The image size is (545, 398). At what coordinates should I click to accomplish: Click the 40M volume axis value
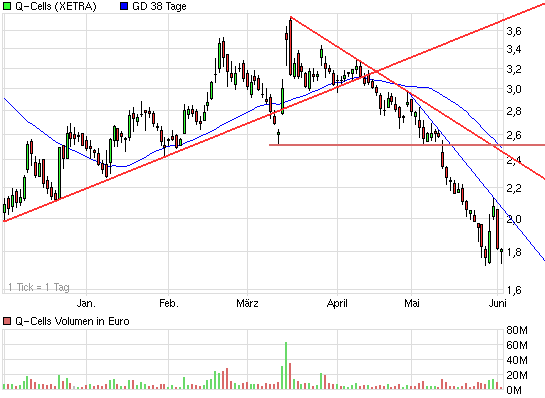[x=517, y=360]
